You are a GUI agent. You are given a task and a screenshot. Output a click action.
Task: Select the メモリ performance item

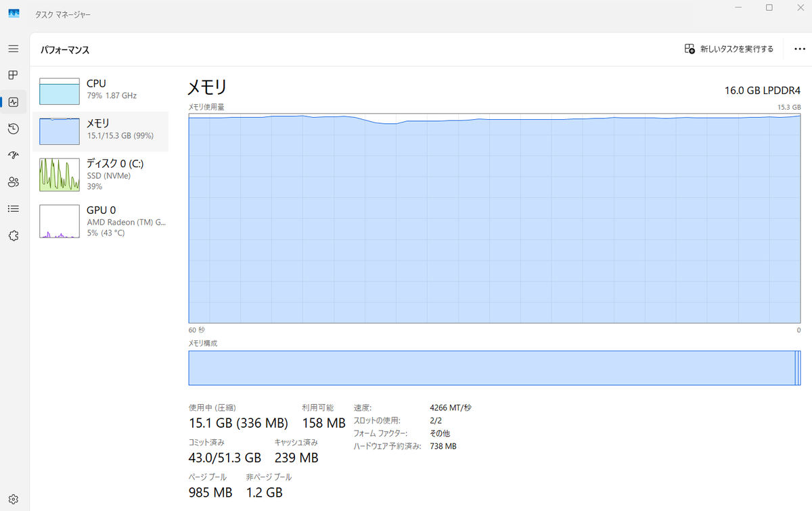click(x=100, y=131)
